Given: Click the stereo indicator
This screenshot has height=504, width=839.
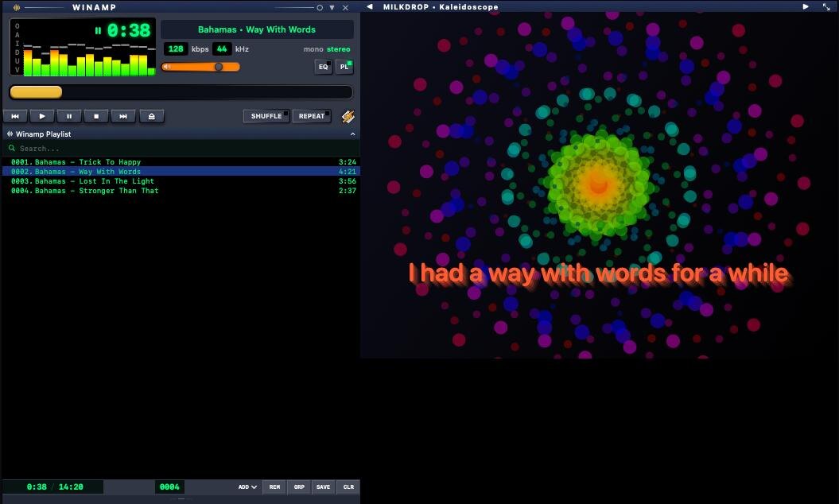Looking at the screenshot, I should pyautogui.click(x=339, y=49).
